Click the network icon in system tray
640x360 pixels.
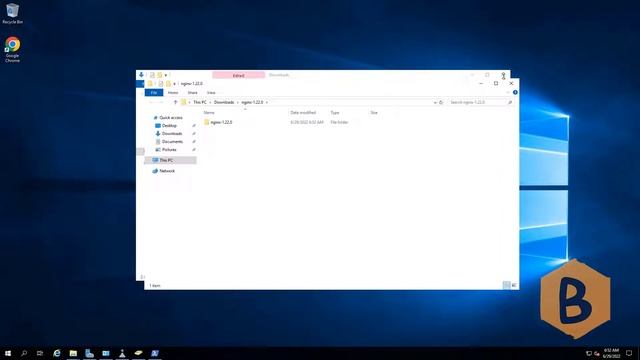pos(589,353)
